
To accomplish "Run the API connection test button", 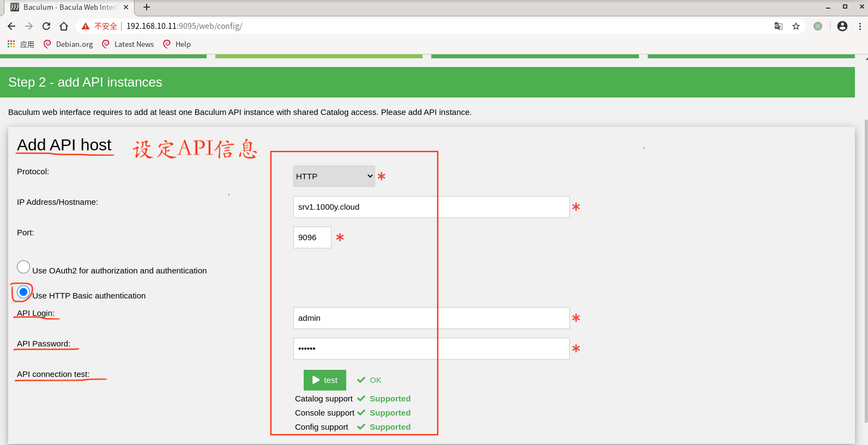I will [x=324, y=380].
